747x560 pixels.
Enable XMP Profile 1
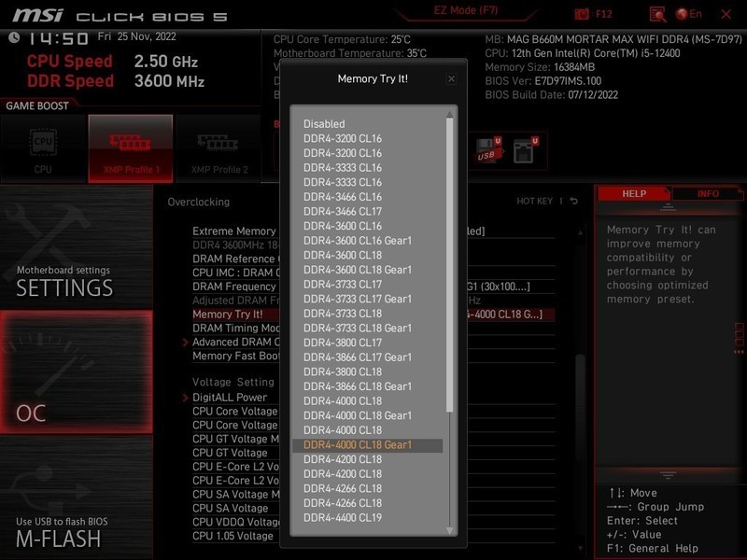tap(131, 147)
